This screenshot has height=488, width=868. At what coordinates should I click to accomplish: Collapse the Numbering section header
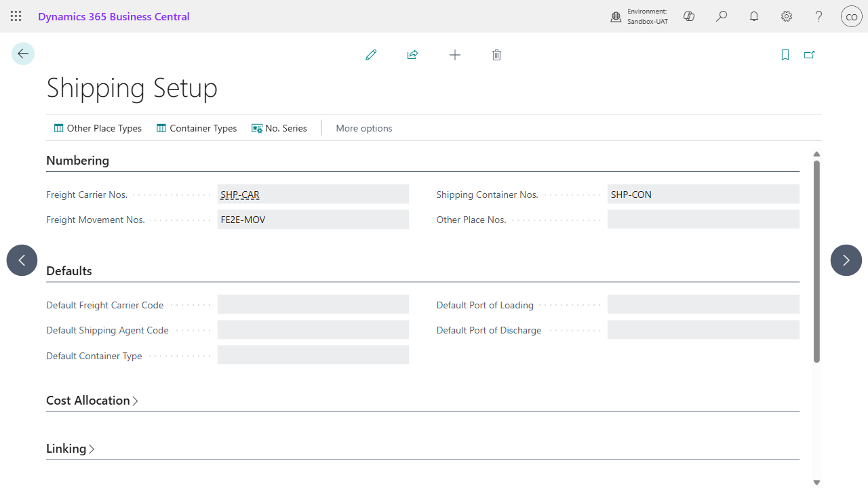pos(77,161)
